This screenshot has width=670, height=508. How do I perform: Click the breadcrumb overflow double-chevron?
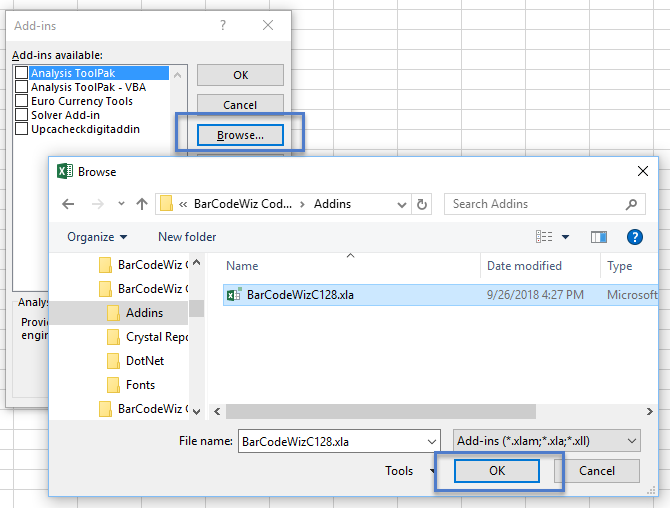[183, 204]
